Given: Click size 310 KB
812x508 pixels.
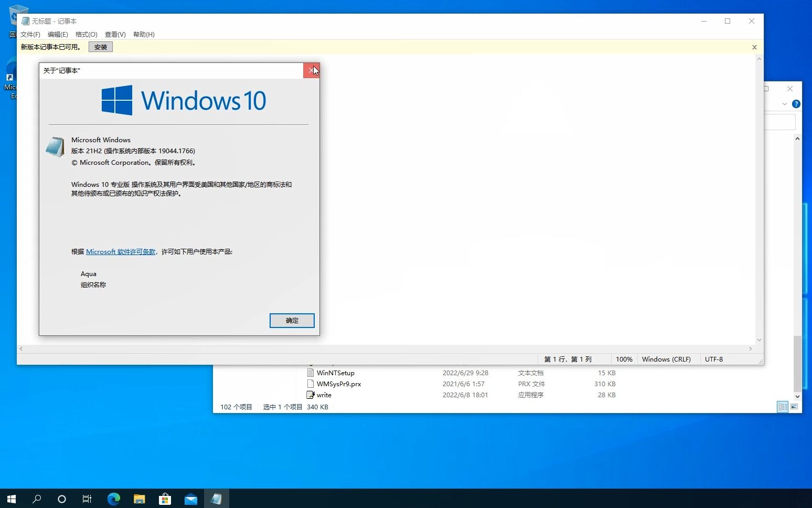Looking at the screenshot, I should 605,384.
